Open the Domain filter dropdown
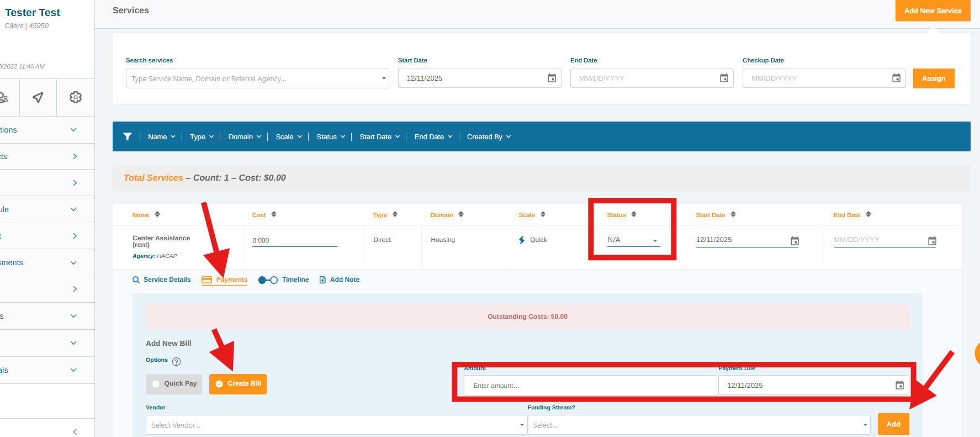980x437 pixels. coord(245,136)
